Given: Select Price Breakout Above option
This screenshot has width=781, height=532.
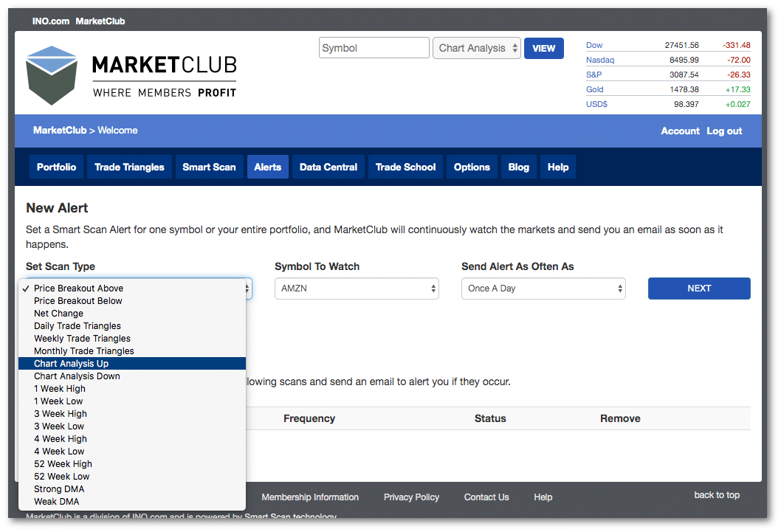Looking at the screenshot, I should point(132,289).
